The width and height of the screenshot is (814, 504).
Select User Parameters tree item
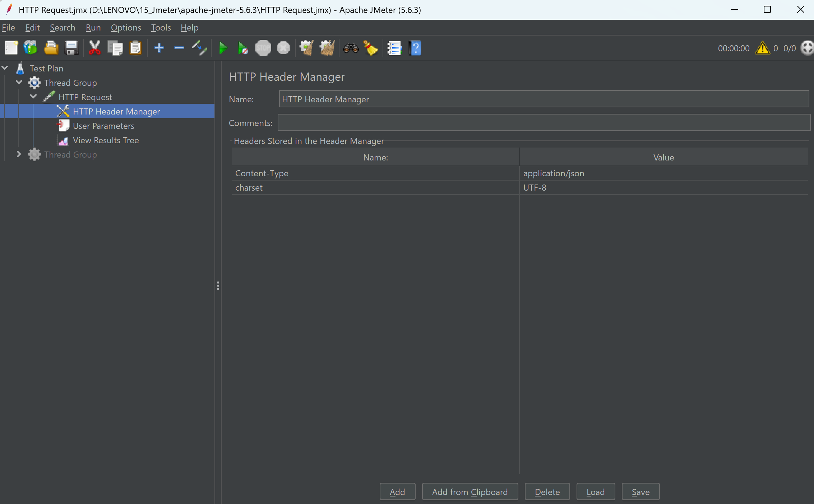coord(103,126)
